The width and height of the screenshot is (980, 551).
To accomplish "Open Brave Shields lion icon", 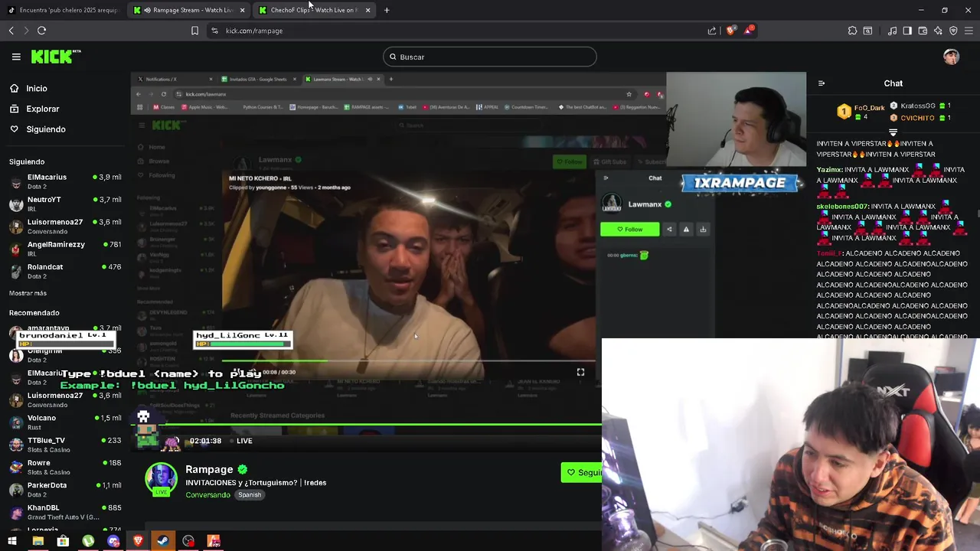I will 730,31.
